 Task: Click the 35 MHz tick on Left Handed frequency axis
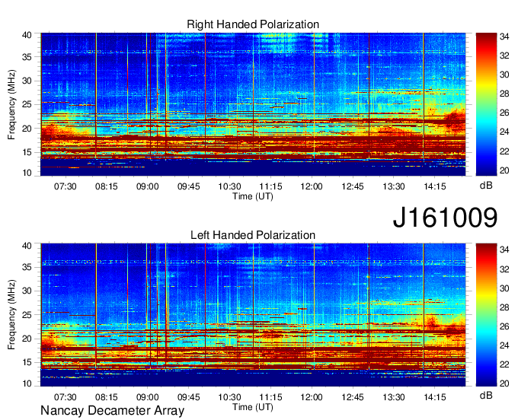27,267
